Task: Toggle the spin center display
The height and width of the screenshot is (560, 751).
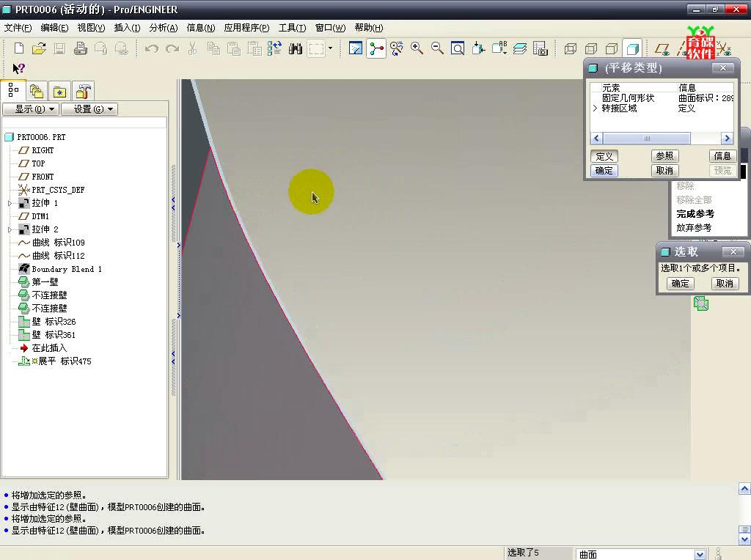Action: click(376, 48)
